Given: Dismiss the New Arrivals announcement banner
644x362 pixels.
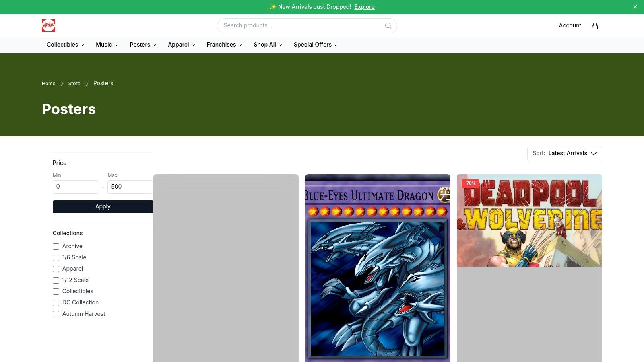Looking at the screenshot, I should tap(635, 7).
